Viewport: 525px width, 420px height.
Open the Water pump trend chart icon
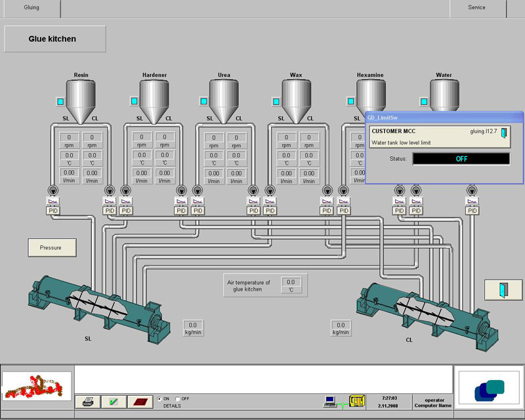point(471,201)
